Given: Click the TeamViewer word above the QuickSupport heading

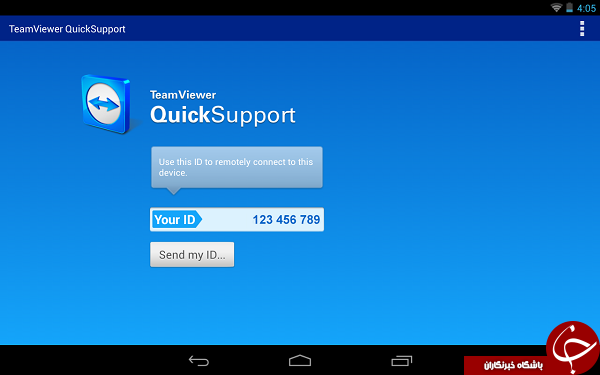Looking at the screenshot, I should 183,95.
